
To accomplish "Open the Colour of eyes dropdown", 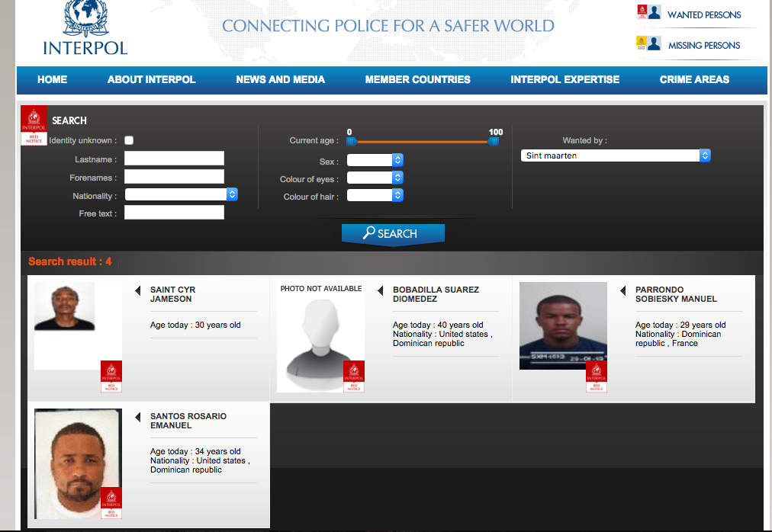I will (x=375, y=178).
